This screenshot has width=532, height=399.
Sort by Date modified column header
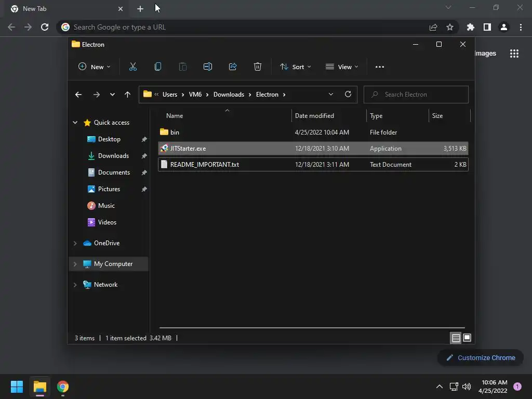point(329,116)
